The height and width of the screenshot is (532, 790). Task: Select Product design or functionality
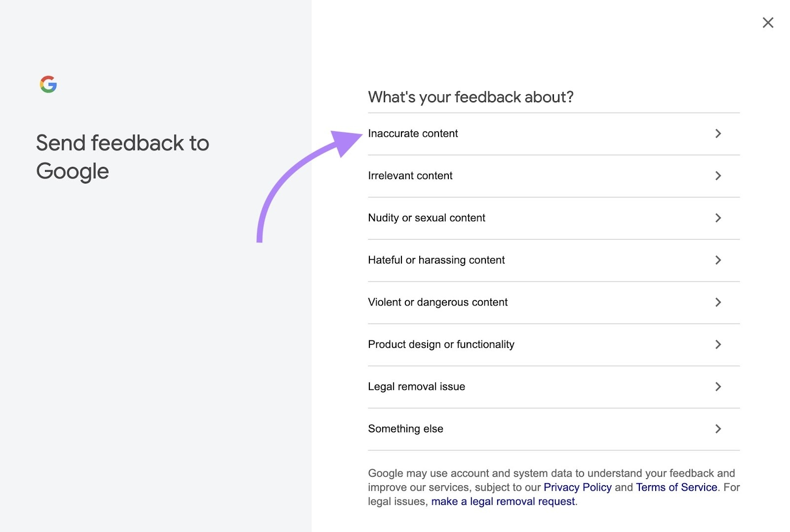441,344
